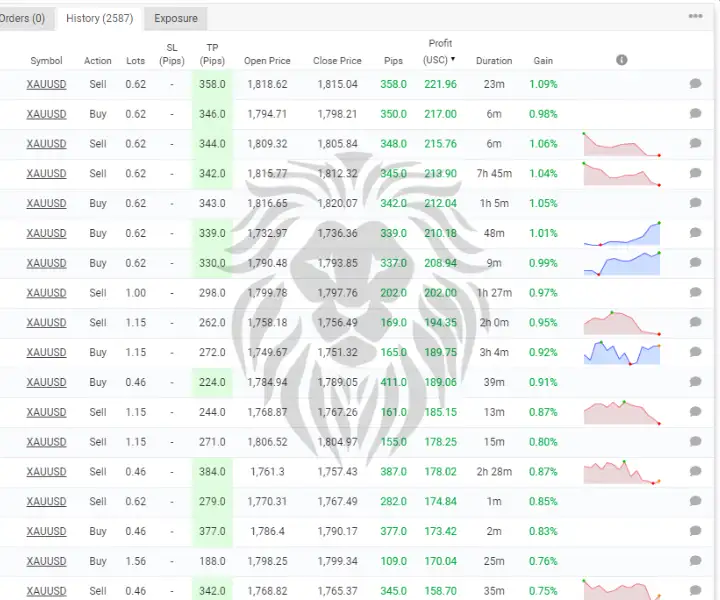Click the info icon in the table header
The height and width of the screenshot is (600, 720).
621,60
